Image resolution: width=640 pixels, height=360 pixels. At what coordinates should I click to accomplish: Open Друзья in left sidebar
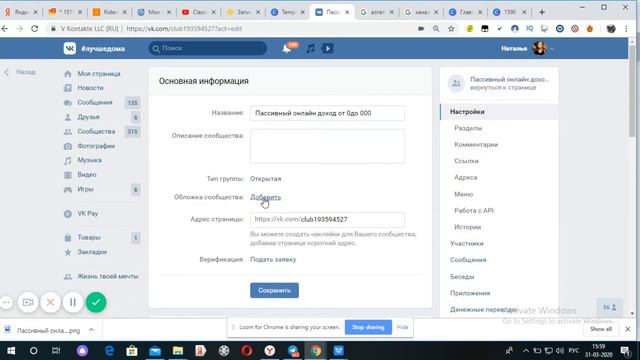coord(88,117)
